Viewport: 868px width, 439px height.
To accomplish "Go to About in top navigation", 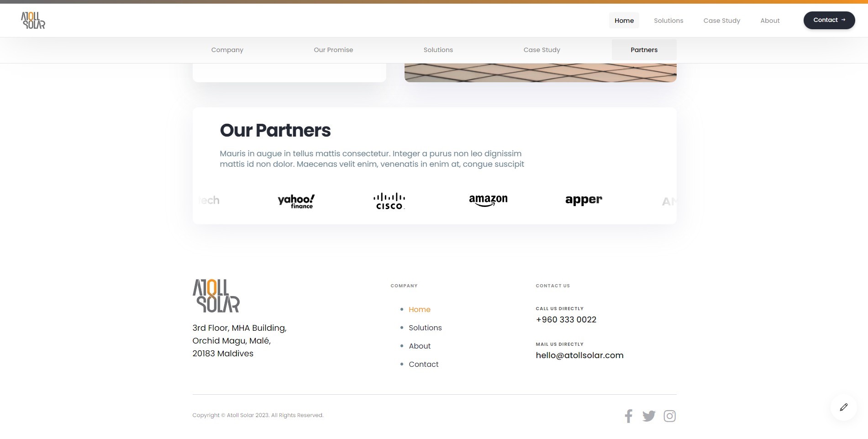I will (770, 21).
